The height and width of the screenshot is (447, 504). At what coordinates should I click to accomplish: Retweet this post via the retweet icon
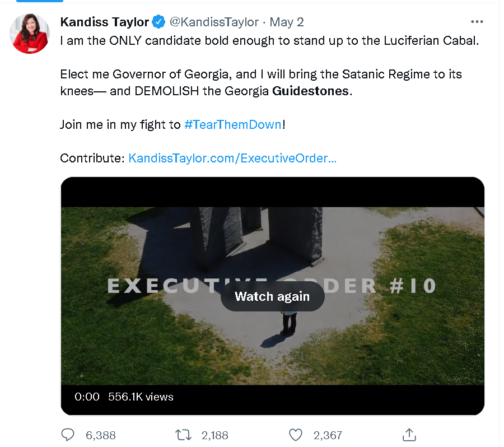point(183,435)
